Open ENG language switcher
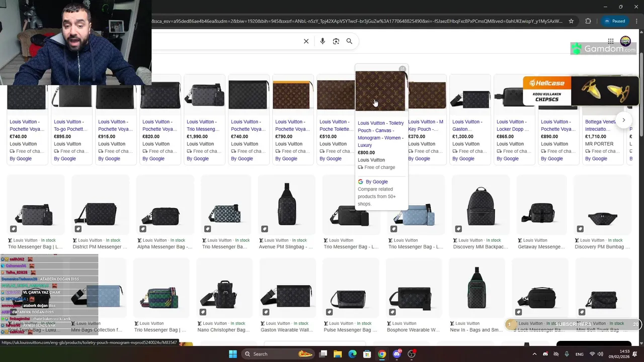This screenshot has width=644, height=362. pyautogui.click(x=580, y=354)
